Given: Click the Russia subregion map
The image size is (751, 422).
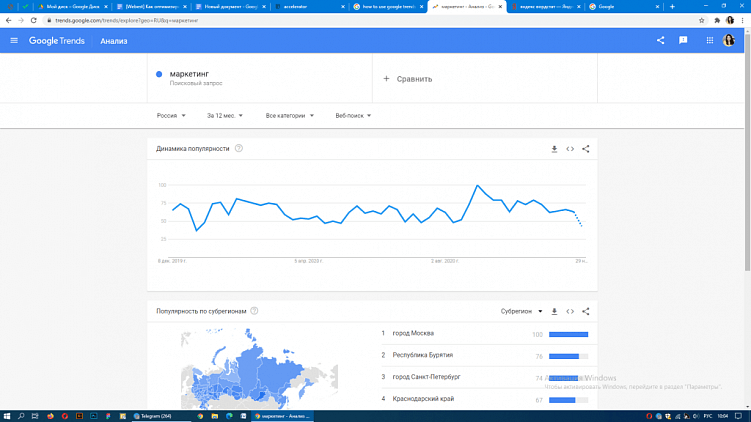Looking at the screenshot, I should point(259,368).
